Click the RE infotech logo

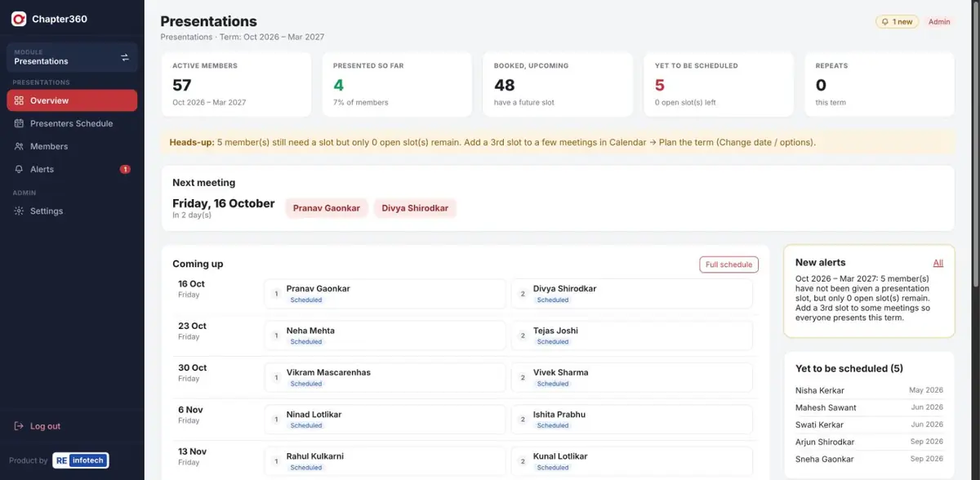click(80, 460)
